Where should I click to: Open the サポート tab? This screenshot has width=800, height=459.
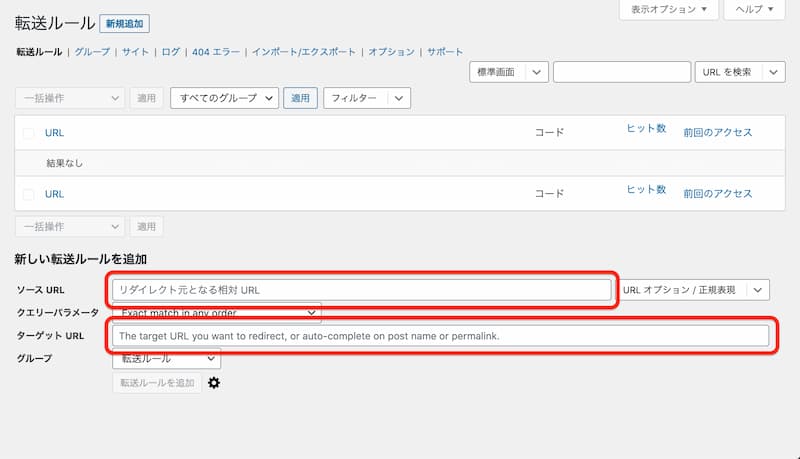pyautogui.click(x=445, y=52)
